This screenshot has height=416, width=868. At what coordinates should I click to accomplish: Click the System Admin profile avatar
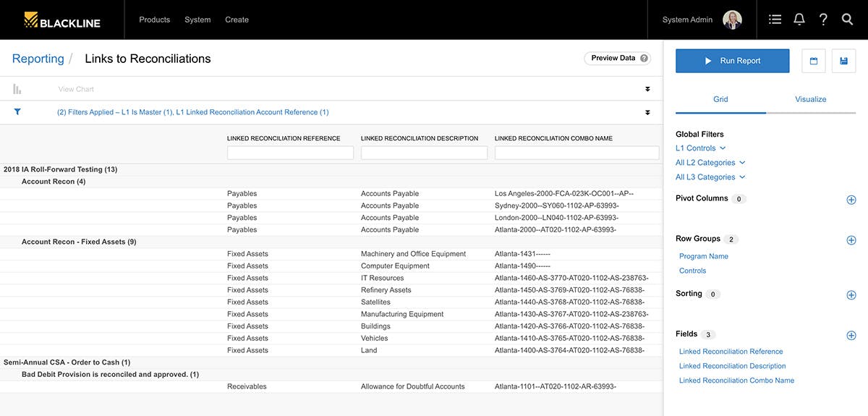tap(733, 20)
